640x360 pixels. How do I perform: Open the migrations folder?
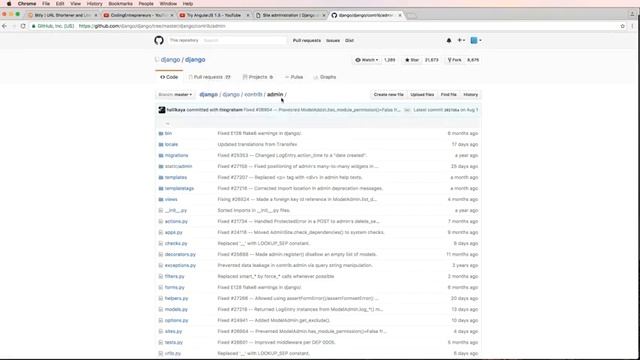pos(176,156)
